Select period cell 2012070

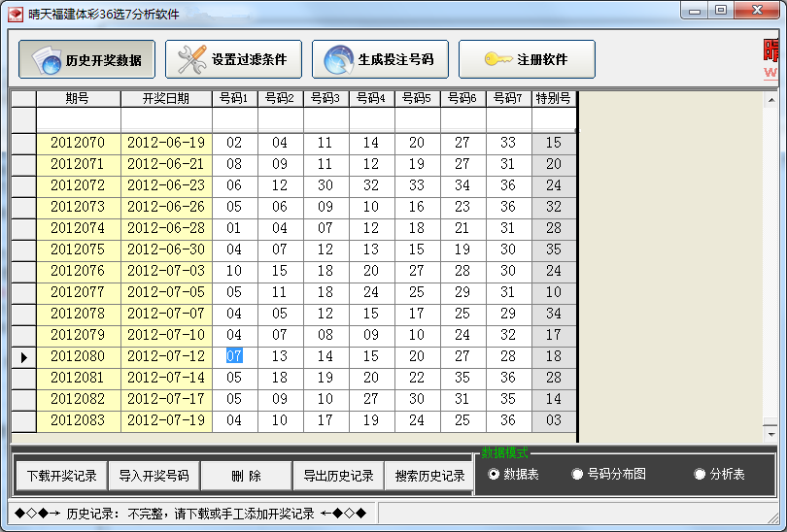click(79, 143)
